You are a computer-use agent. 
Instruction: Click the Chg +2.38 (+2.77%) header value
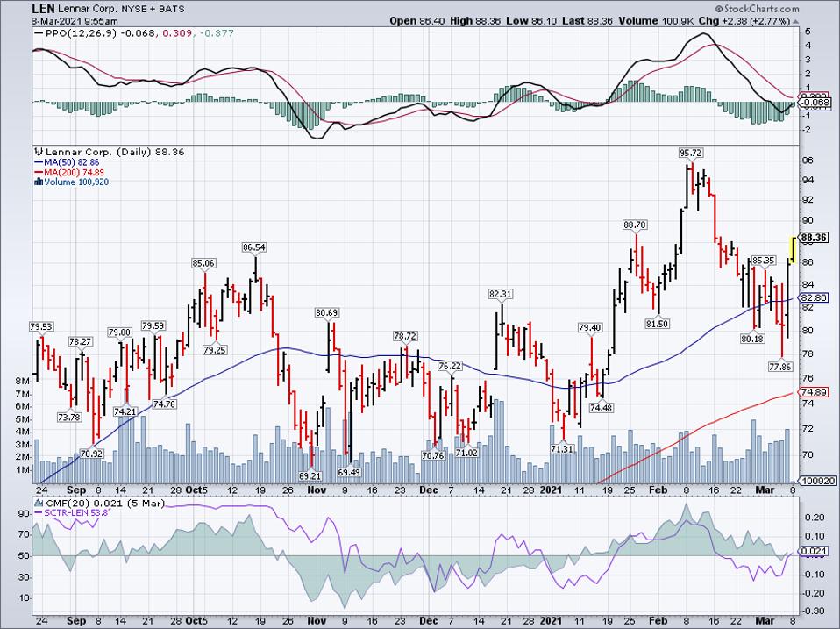click(x=744, y=21)
